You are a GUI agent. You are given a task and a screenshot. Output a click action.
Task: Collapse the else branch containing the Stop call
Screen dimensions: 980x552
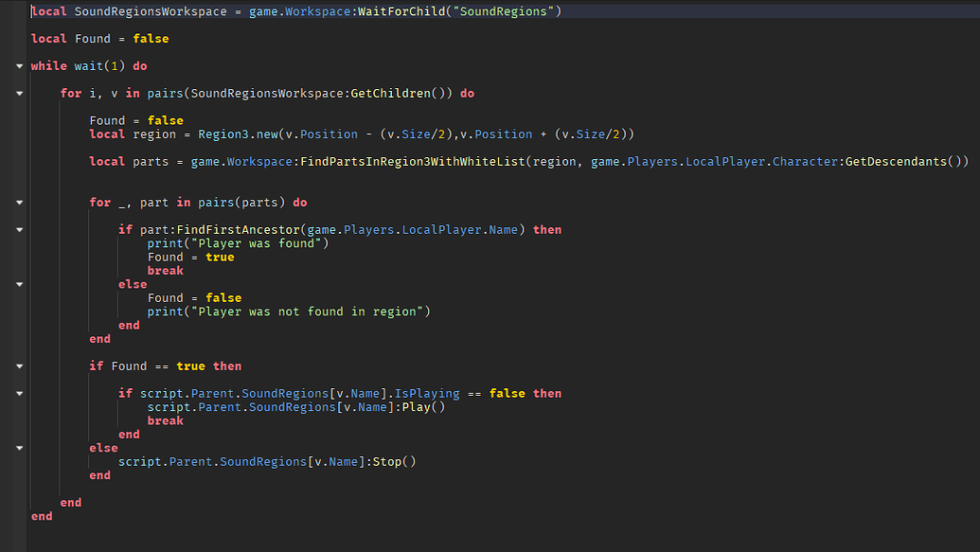19,447
